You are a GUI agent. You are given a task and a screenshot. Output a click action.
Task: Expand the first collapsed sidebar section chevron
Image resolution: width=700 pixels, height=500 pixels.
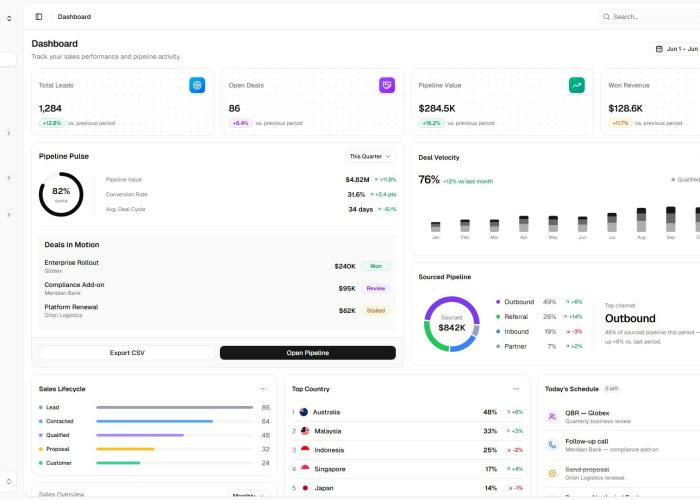coord(8,133)
